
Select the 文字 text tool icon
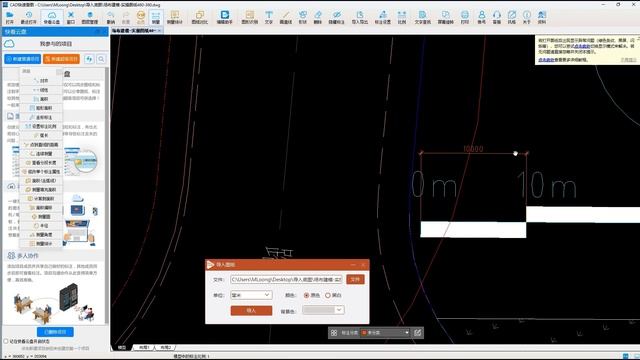tap(269, 17)
